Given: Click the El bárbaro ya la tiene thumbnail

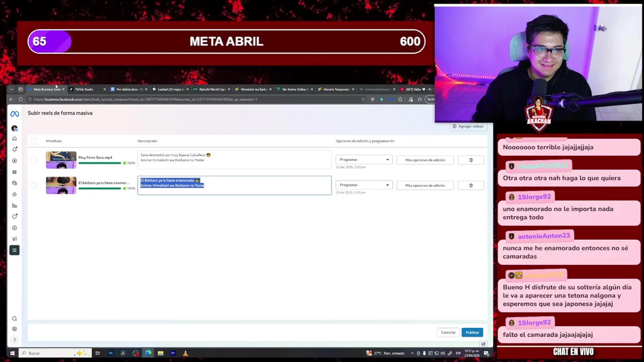Looking at the screenshot, I should click(x=61, y=186).
